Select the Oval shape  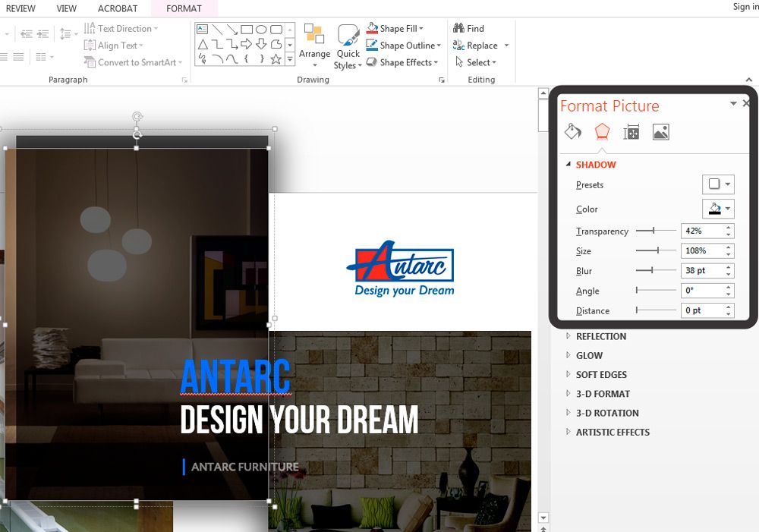coord(261,30)
